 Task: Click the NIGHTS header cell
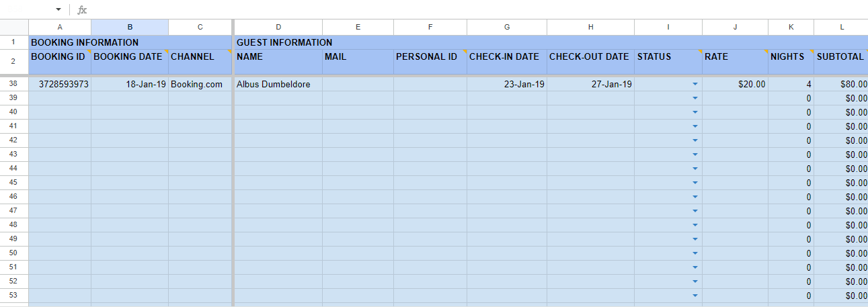[791, 62]
